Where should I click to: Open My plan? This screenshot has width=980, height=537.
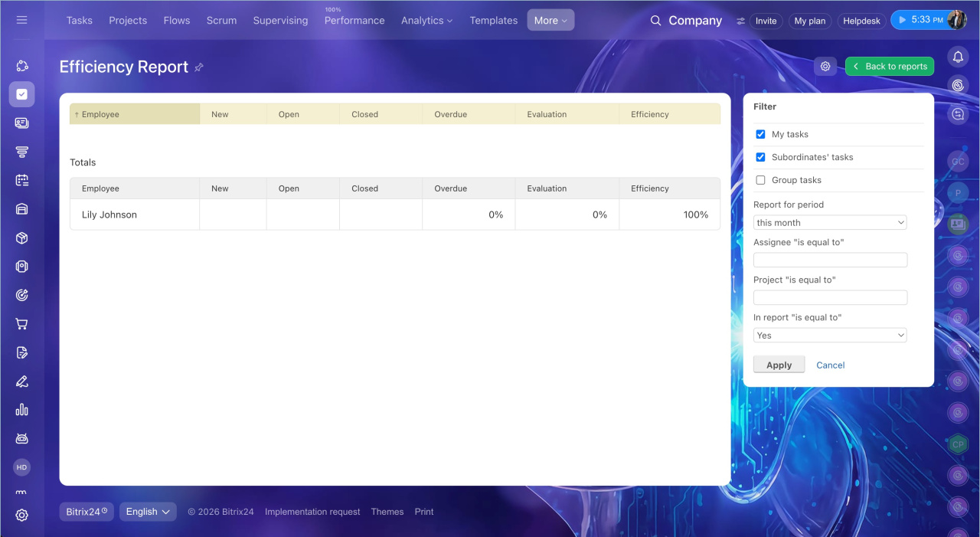[x=810, y=21]
